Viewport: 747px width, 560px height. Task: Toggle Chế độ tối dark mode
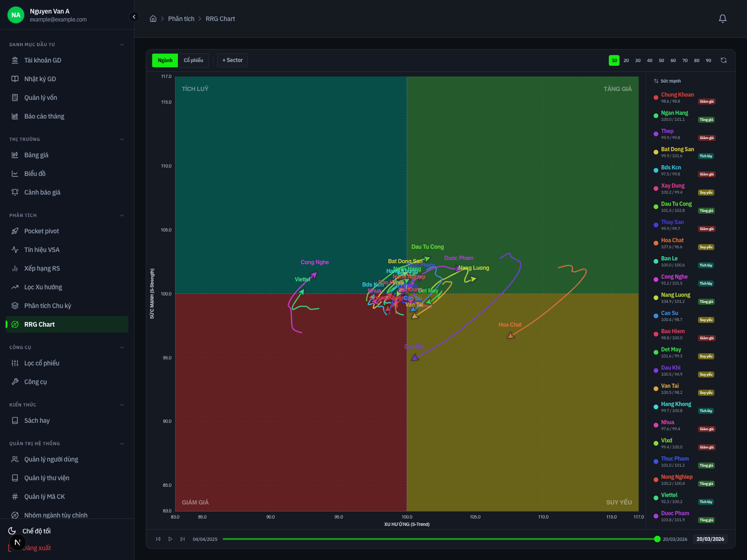[x=36, y=531]
